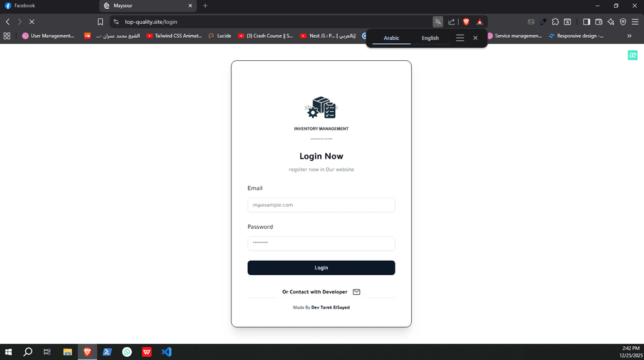The width and height of the screenshot is (644, 360).
Task: Share this page using the share icon
Action: coord(452,22)
